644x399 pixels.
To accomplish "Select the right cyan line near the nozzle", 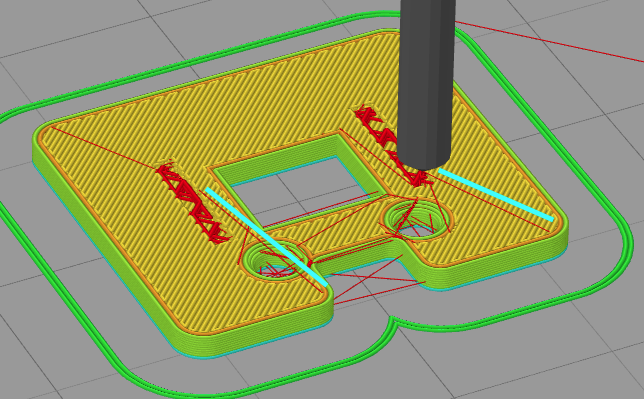I will 496,194.
